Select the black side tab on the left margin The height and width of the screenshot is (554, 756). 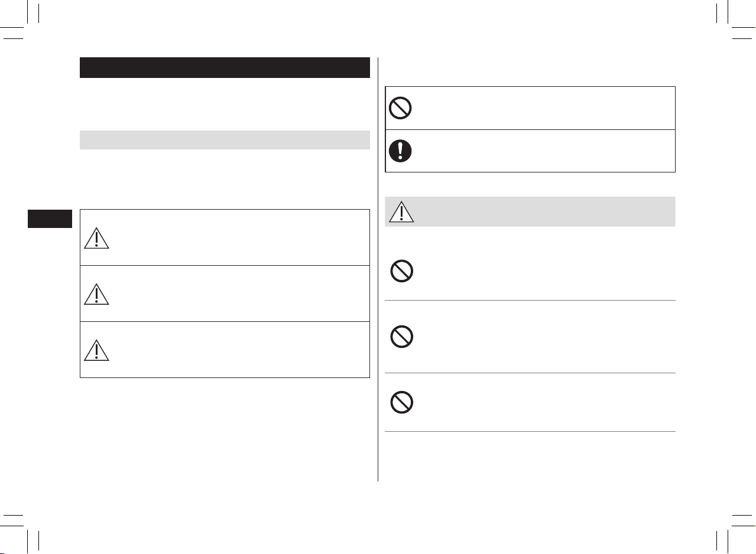tap(50, 219)
